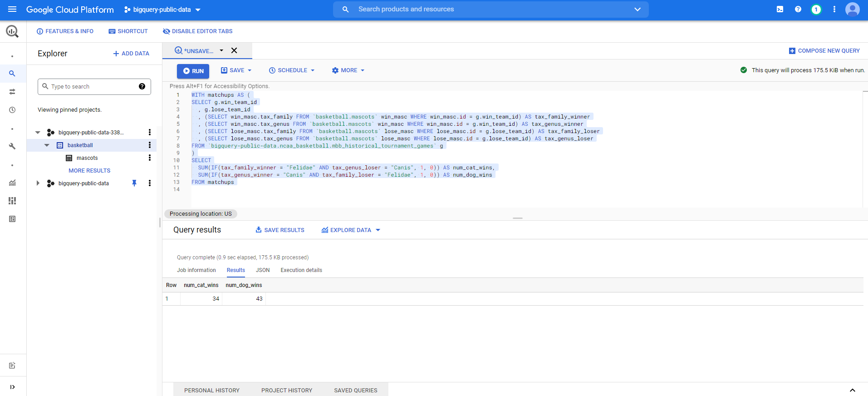Open the MORE settings dropdown
The width and height of the screenshot is (868, 396).
tap(348, 70)
